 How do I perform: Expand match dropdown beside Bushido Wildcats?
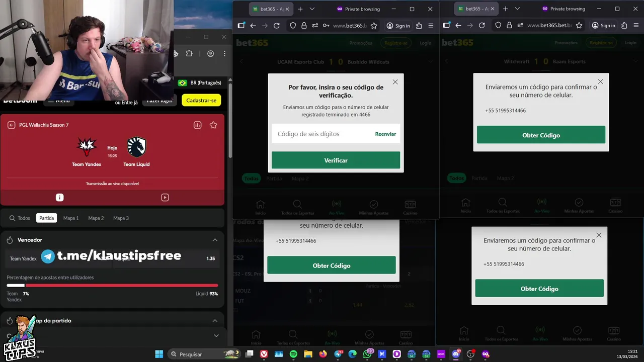pyautogui.click(x=431, y=61)
